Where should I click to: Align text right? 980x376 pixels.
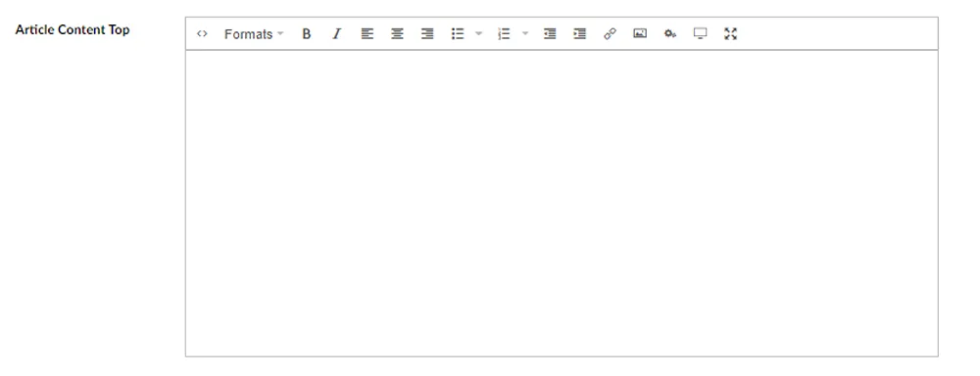[x=427, y=33]
